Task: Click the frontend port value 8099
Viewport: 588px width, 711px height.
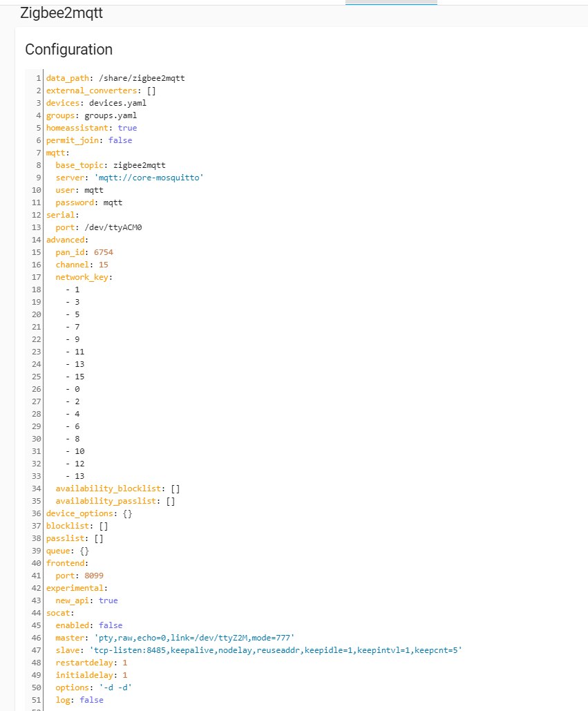Action: tap(94, 576)
